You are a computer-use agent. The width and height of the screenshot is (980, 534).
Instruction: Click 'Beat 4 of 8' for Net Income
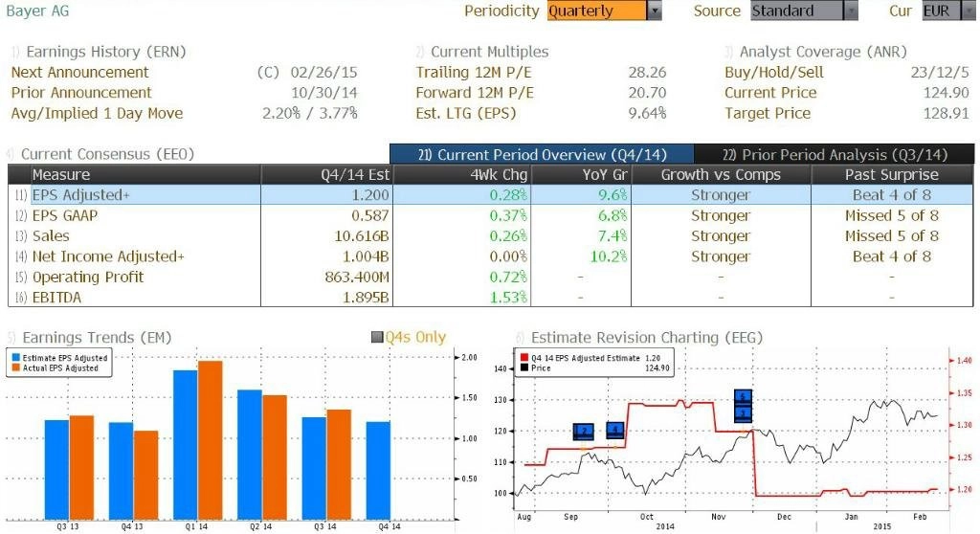892,256
